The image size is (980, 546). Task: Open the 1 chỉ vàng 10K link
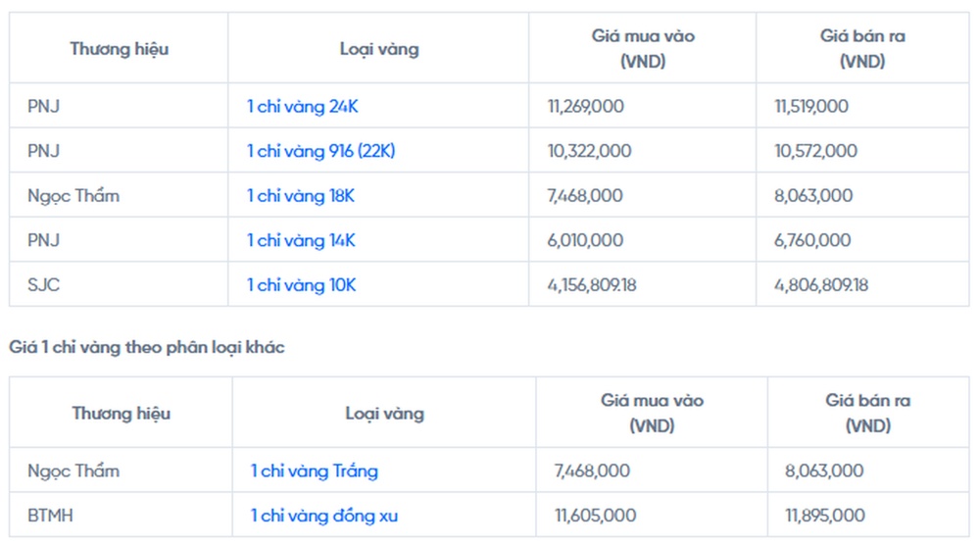301,285
